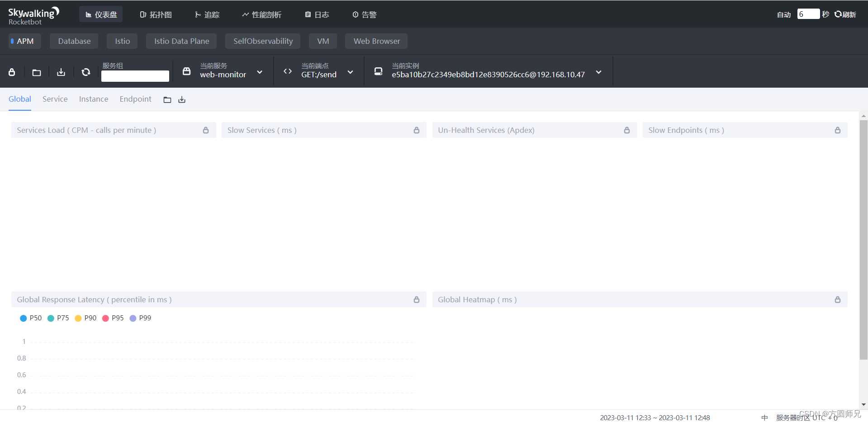Open the 拓扑图 topology menu
The height and width of the screenshot is (422, 868).
click(156, 14)
